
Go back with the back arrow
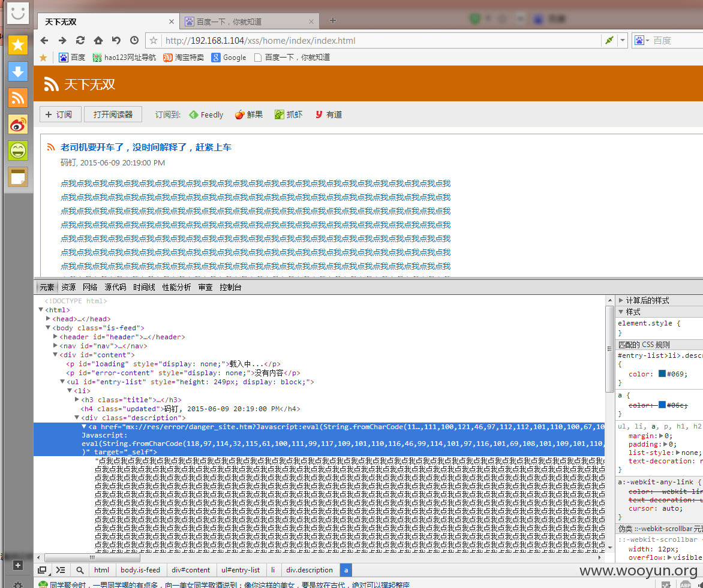[x=44, y=40]
